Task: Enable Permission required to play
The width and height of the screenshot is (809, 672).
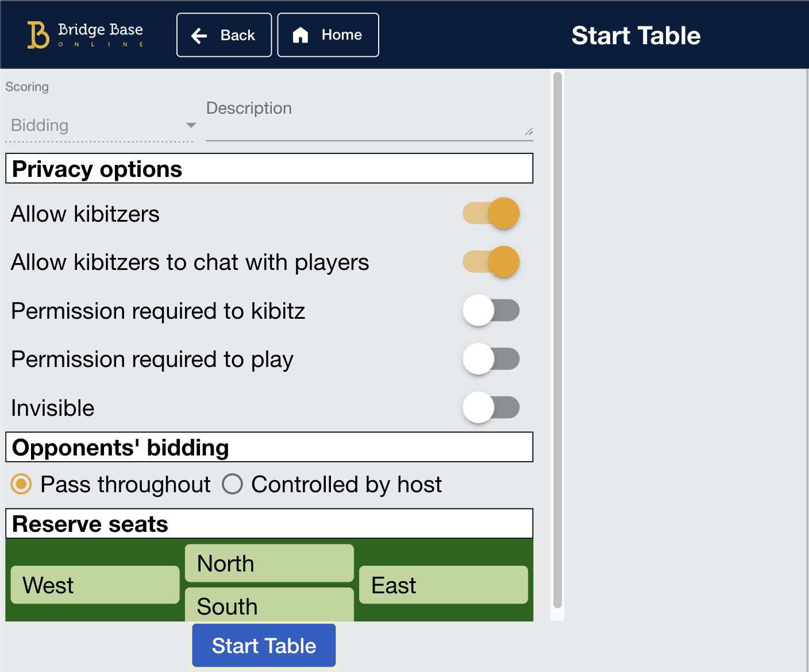Action: (491, 358)
